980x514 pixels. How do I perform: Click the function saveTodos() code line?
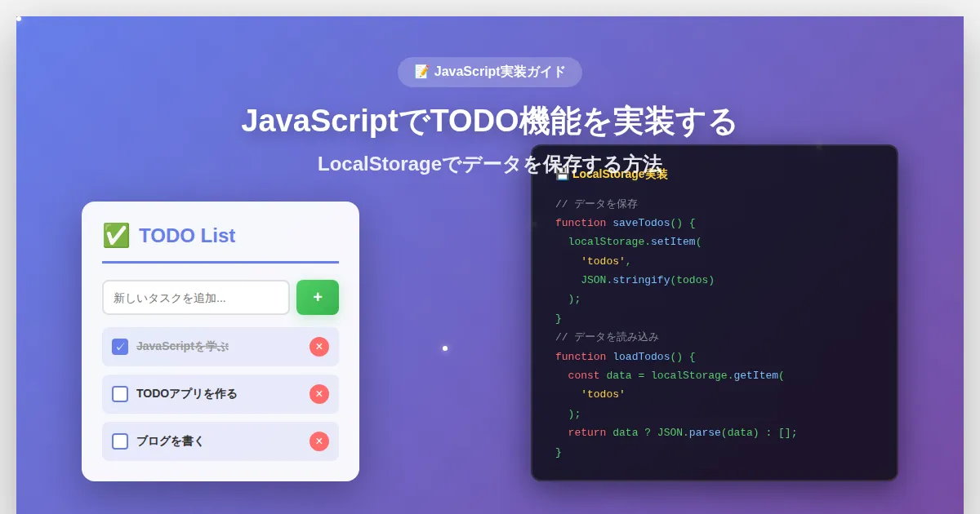point(625,224)
